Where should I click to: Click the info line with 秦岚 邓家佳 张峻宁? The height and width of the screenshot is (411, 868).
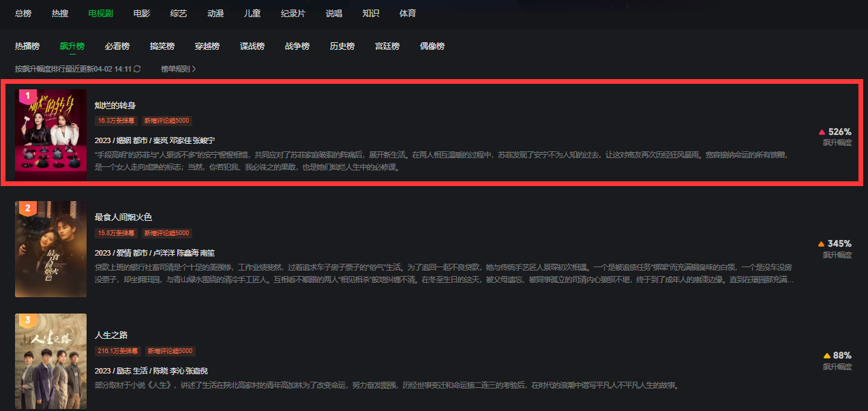(x=155, y=140)
